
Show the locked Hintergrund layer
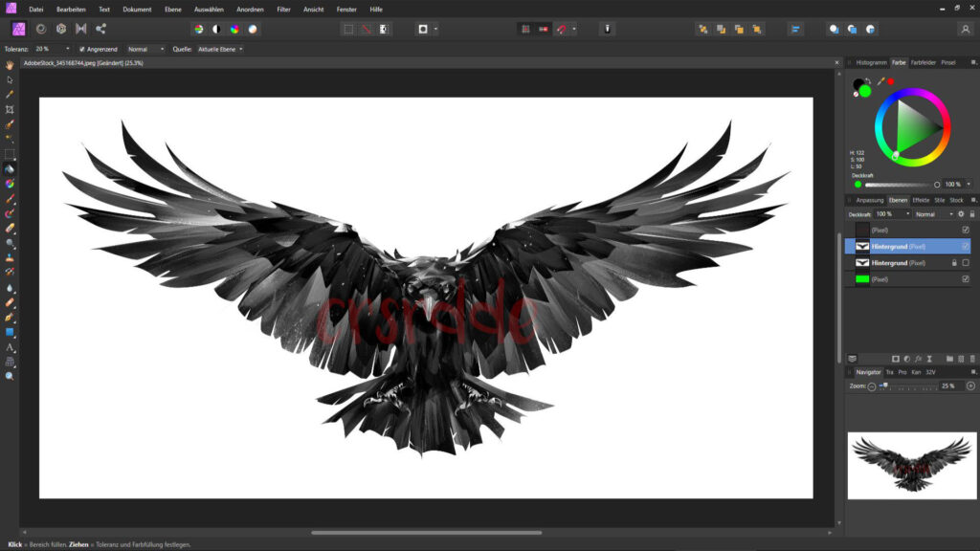click(966, 262)
